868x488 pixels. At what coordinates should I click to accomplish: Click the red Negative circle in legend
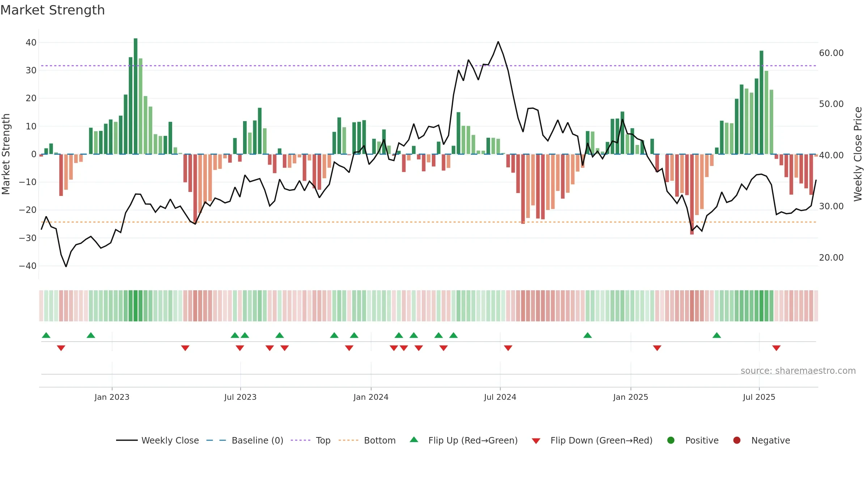coord(737,440)
